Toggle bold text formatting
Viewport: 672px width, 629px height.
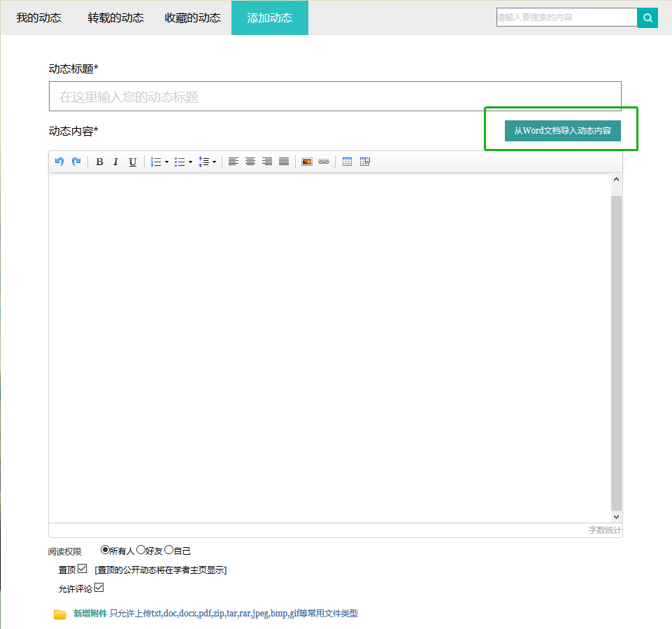99,162
